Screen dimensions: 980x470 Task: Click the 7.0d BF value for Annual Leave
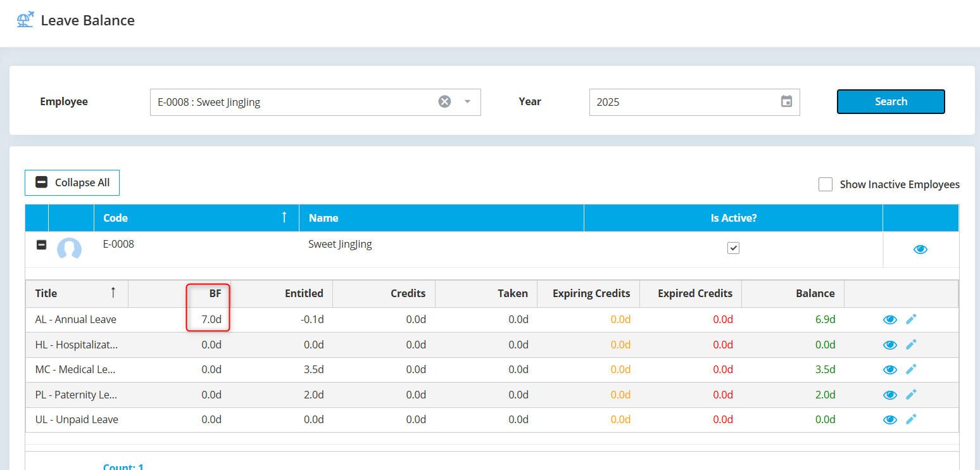pyautogui.click(x=211, y=319)
